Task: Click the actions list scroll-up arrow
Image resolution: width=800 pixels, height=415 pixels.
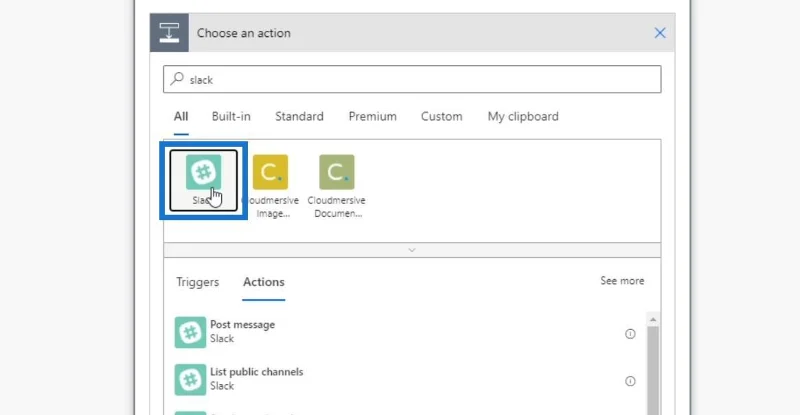Action: point(653,320)
